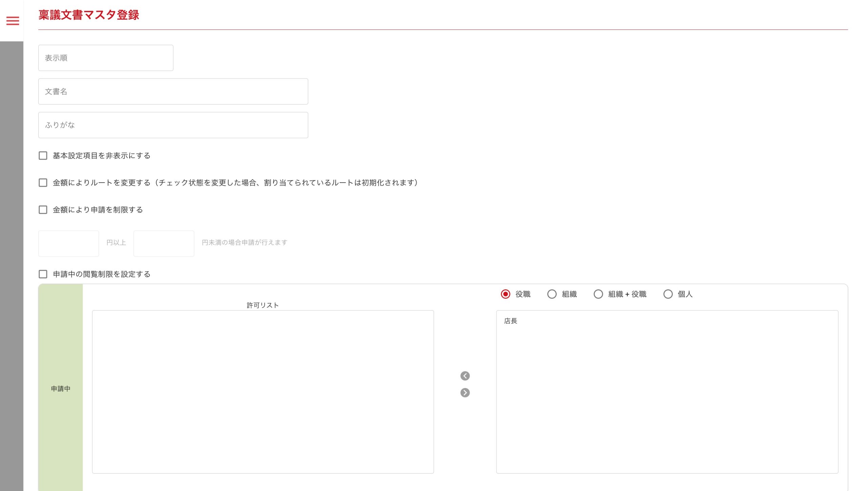Focus the 文書名 text field
The height and width of the screenshot is (491, 868).
[x=173, y=91]
